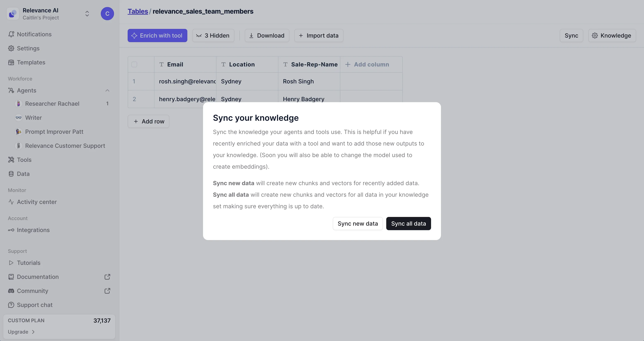Open Tools from the wrench icon

click(11, 160)
